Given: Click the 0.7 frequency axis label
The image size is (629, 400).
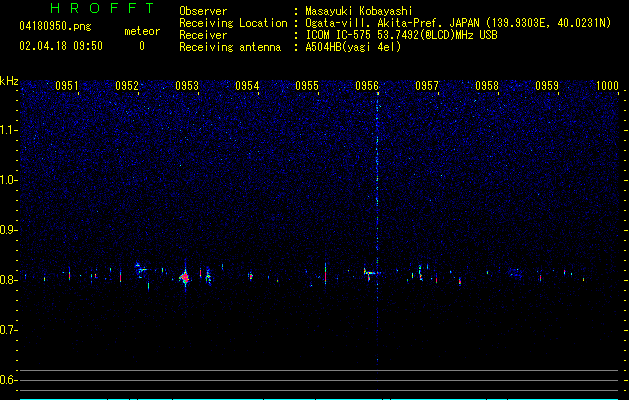Looking at the screenshot, I should click(x=8, y=330).
